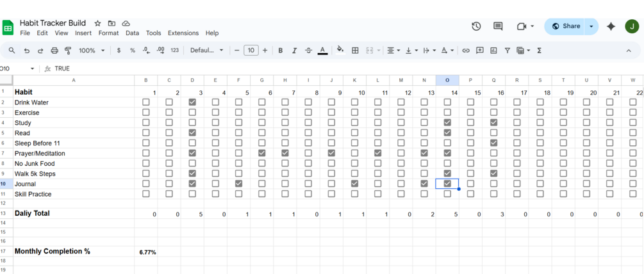Image resolution: width=644 pixels, height=274 pixels.
Task: Move the document to a folder
Action: click(111, 24)
